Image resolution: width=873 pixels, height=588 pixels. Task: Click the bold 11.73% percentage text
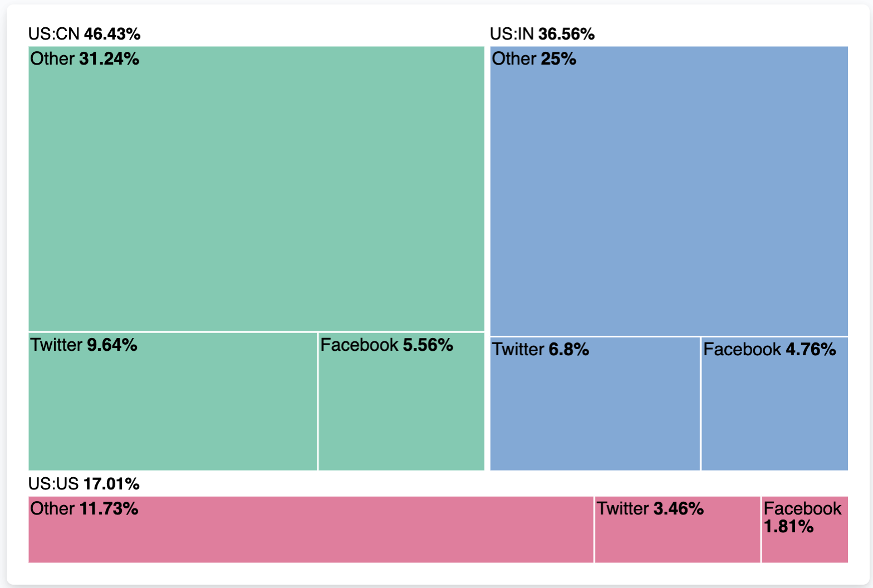[x=109, y=509]
